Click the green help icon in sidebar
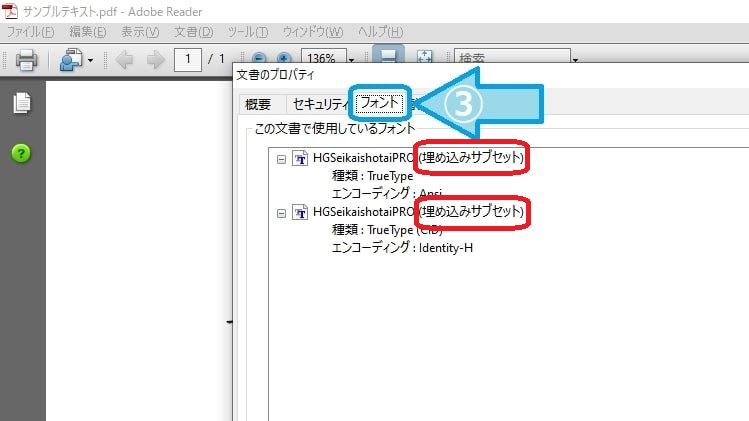This screenshot has width=749, height=421. point(21,153)
